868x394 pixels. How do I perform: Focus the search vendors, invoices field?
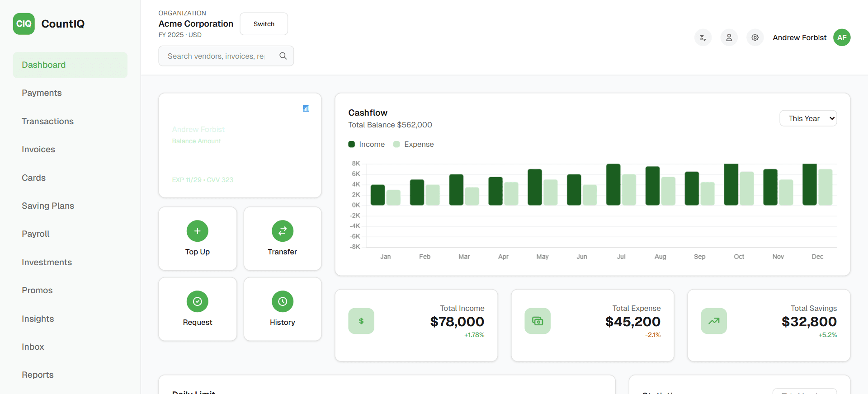226,56
